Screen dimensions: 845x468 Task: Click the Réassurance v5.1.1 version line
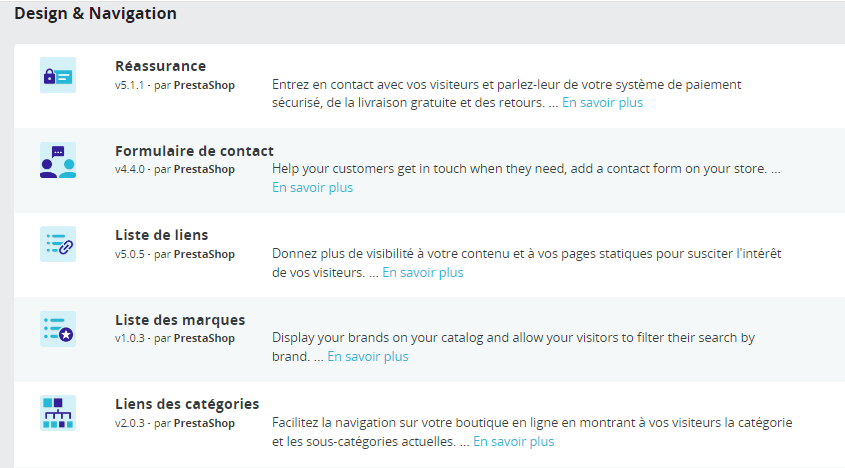tap(175, 85)
